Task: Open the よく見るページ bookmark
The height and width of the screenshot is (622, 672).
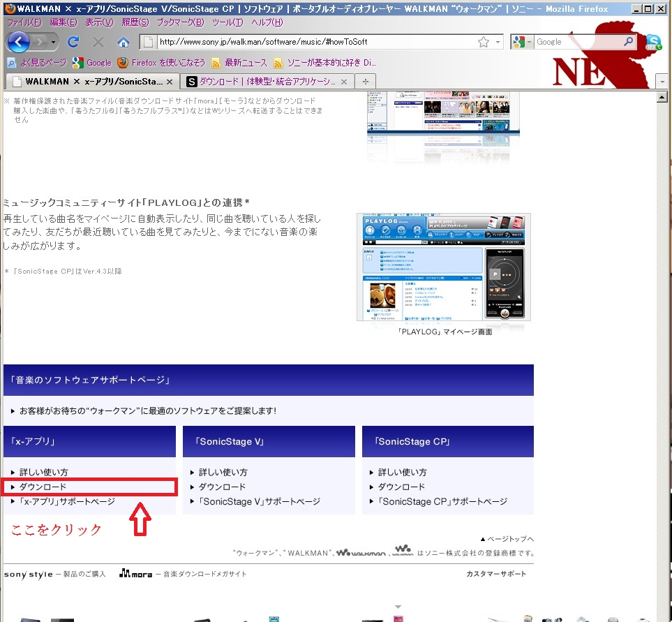Action: click(37, 63)
